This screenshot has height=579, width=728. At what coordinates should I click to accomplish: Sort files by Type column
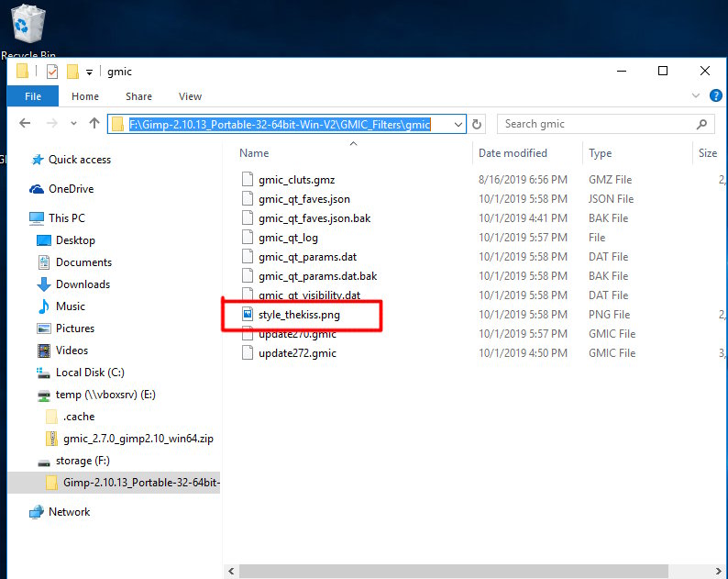coord(600,153)
